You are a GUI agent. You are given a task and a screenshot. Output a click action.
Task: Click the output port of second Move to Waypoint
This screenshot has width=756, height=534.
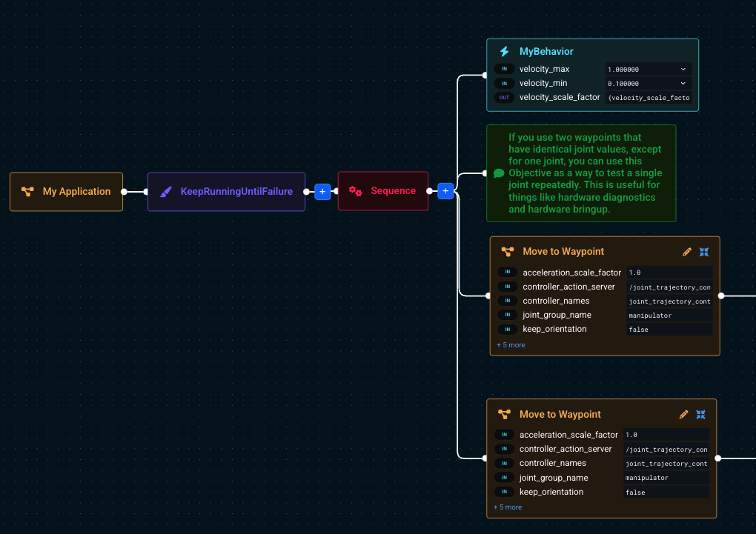[x=718, y=458]
